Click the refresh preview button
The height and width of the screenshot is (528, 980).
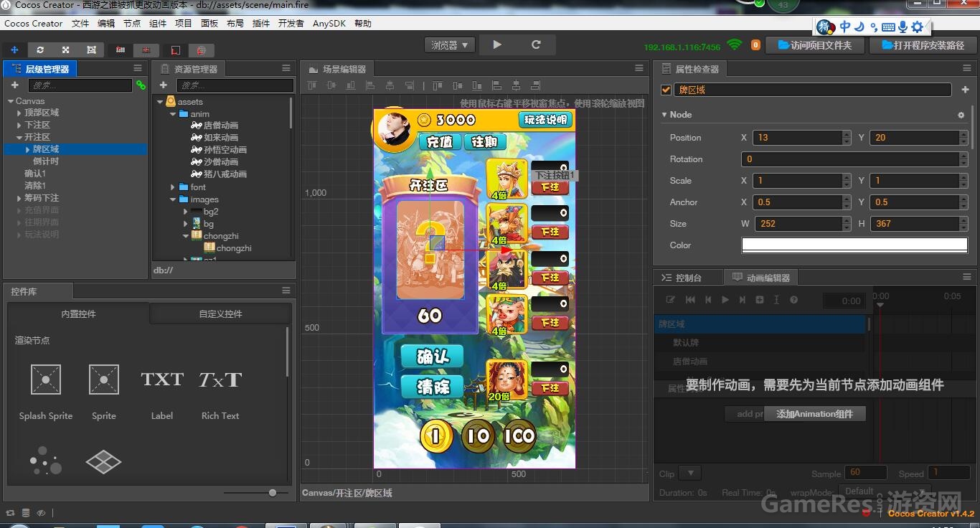[x=536, y=44]
